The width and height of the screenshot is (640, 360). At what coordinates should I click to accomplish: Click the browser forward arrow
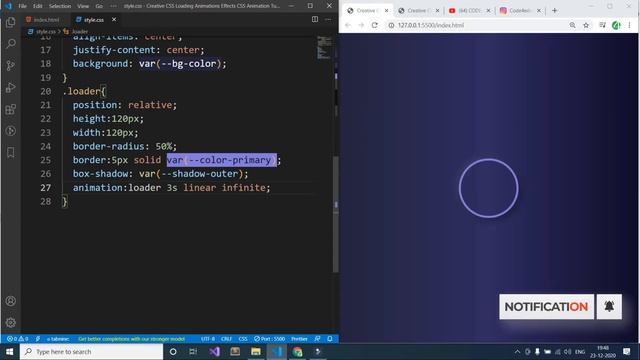click(361, 25)
